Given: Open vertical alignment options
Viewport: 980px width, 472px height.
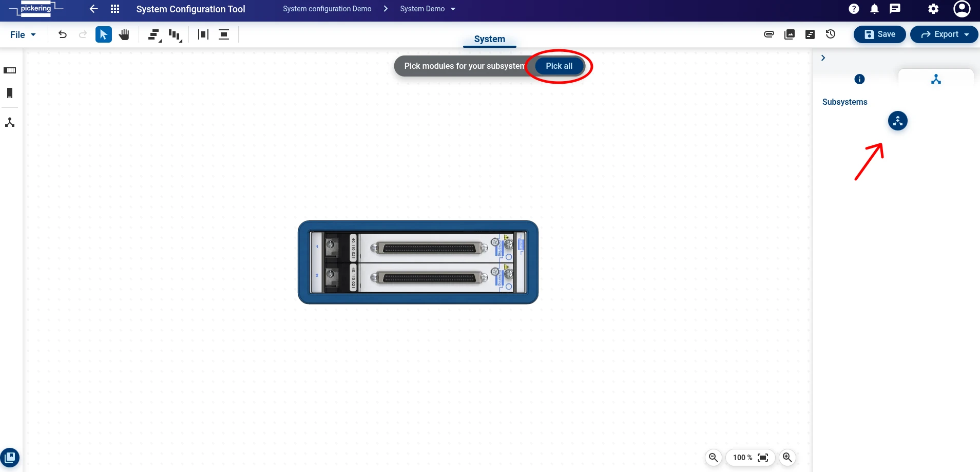Looking at the screenshot, I should [176, 35].
